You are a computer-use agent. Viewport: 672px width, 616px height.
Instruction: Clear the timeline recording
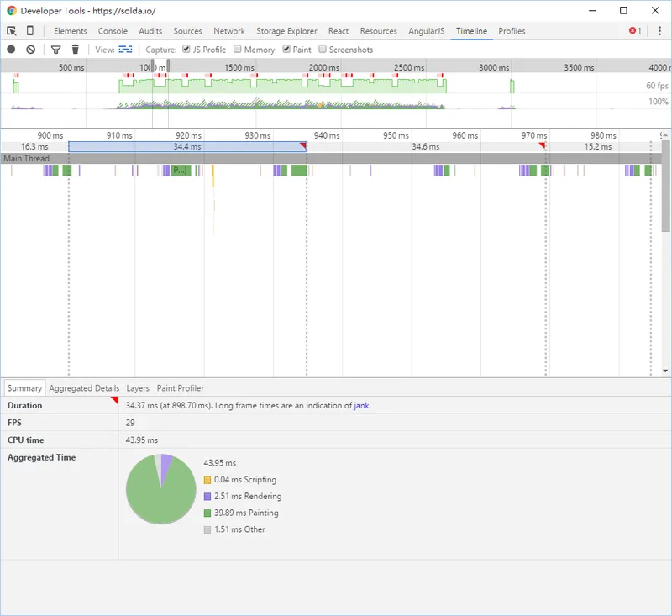click(31, 50)
